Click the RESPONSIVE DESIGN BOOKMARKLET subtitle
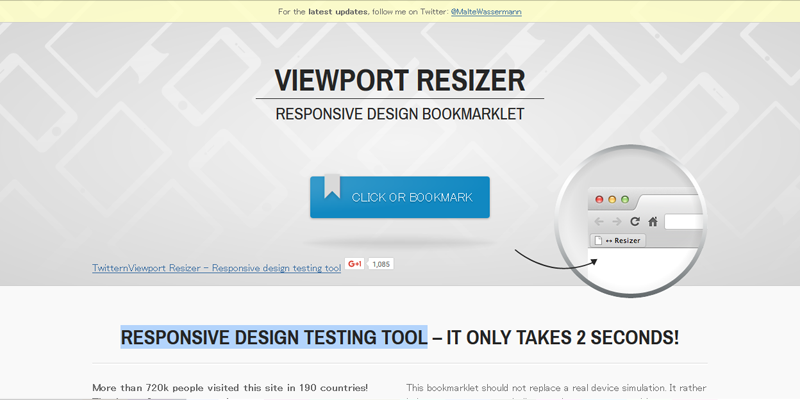 400,114
